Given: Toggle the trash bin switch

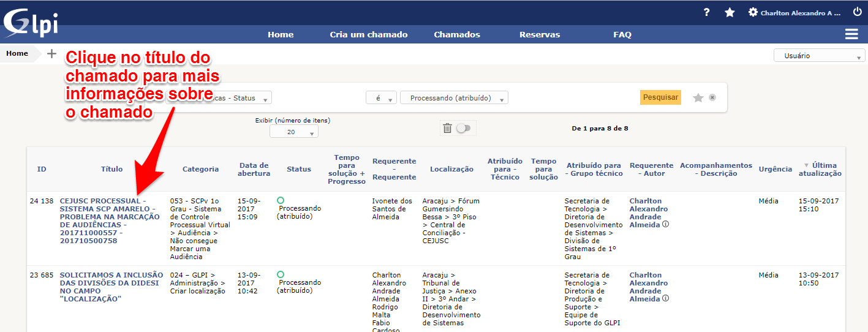Looking at the screenshot, I should click(463, 128).
